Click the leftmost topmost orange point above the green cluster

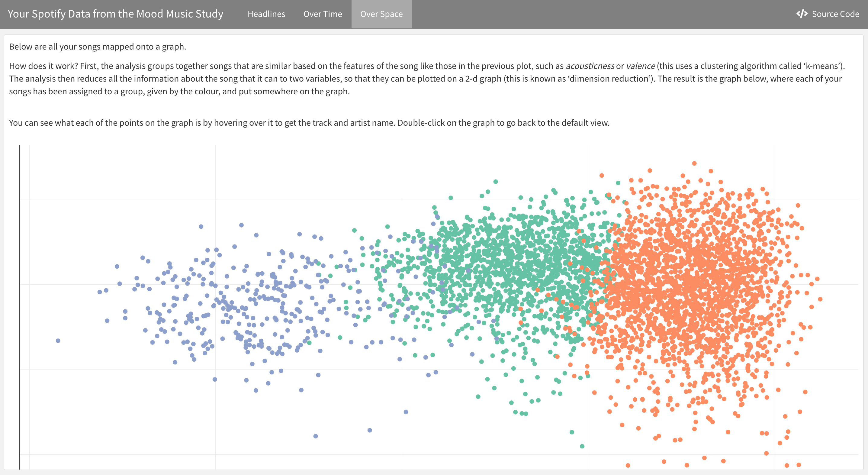click(601, 176)
